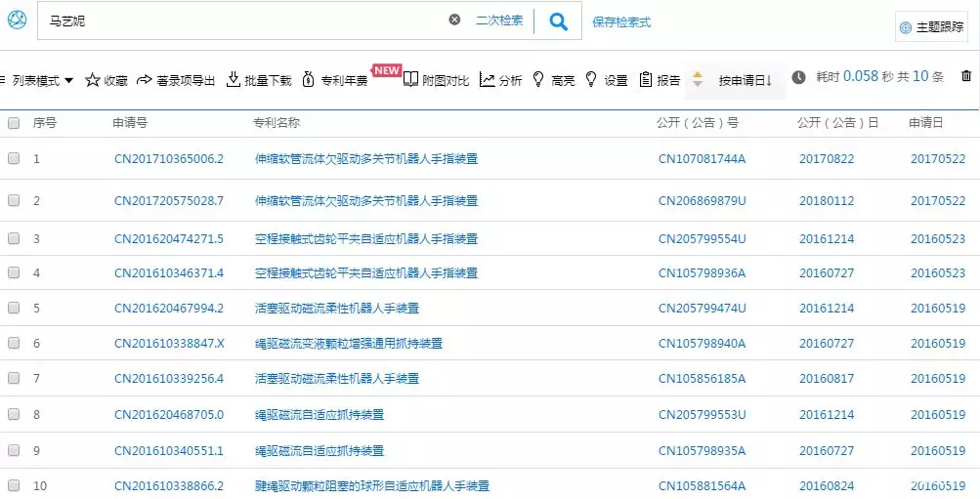Open 专利年费 money bag icon
Viewport: 980px width, 499px height.
[x=308, y=80]
